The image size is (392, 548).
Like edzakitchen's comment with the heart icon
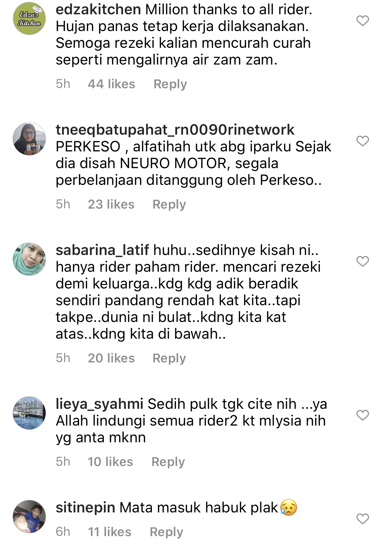tap(362, 21)
